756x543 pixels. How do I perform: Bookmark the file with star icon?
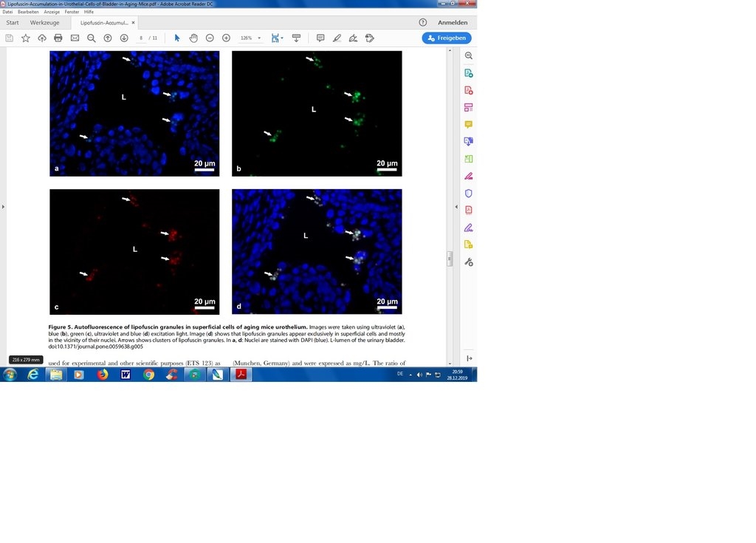[26, 38]
